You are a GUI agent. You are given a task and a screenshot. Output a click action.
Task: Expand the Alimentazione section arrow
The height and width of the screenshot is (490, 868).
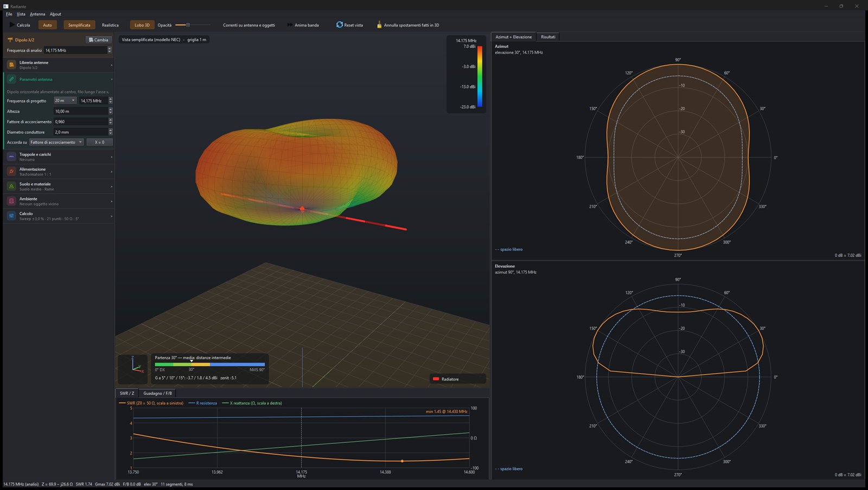coord(112,172)
